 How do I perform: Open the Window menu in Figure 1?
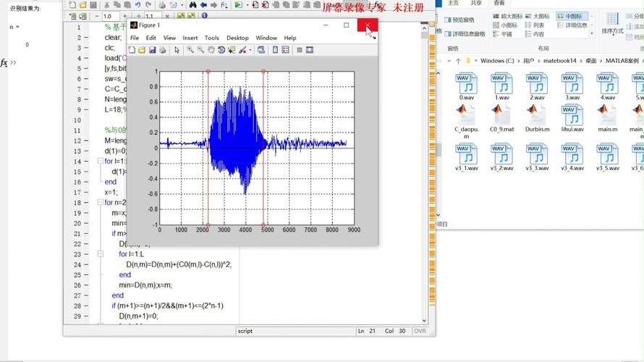(x=266, y=38)
